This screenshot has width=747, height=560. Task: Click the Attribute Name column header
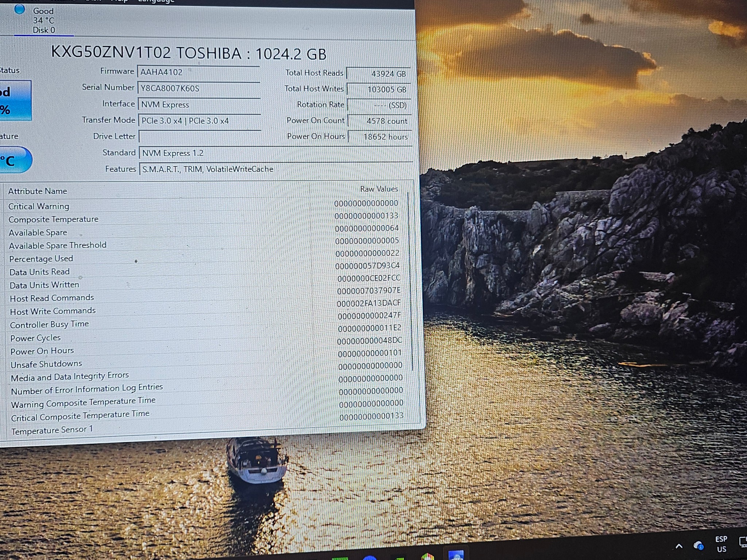(38, 191)
